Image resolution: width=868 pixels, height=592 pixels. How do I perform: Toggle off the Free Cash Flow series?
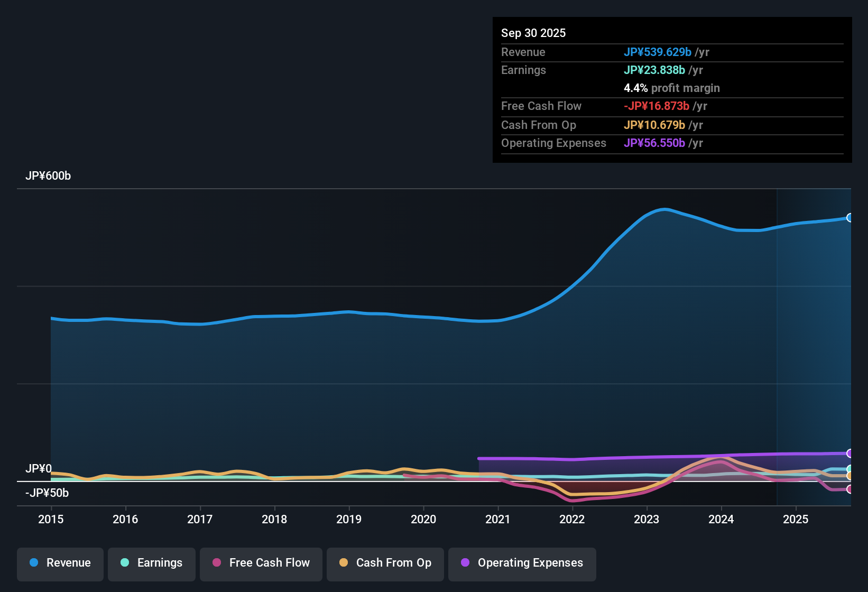261,563
